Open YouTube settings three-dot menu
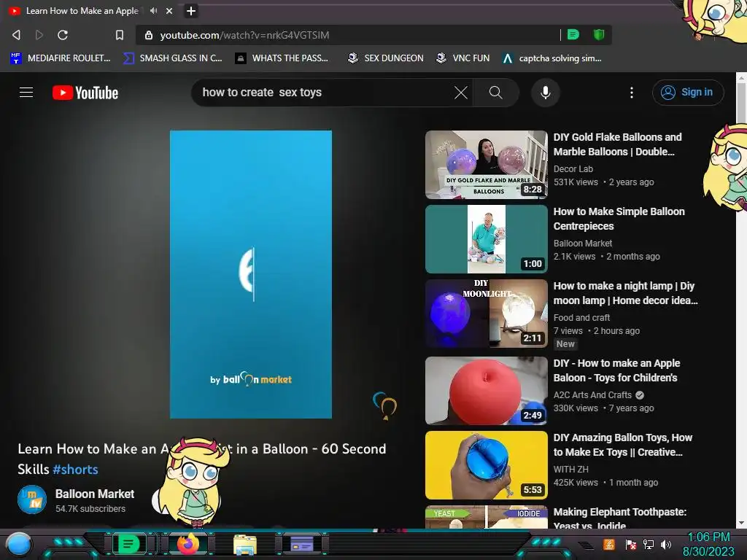This screenshot has width=747, height=560. 632,93
